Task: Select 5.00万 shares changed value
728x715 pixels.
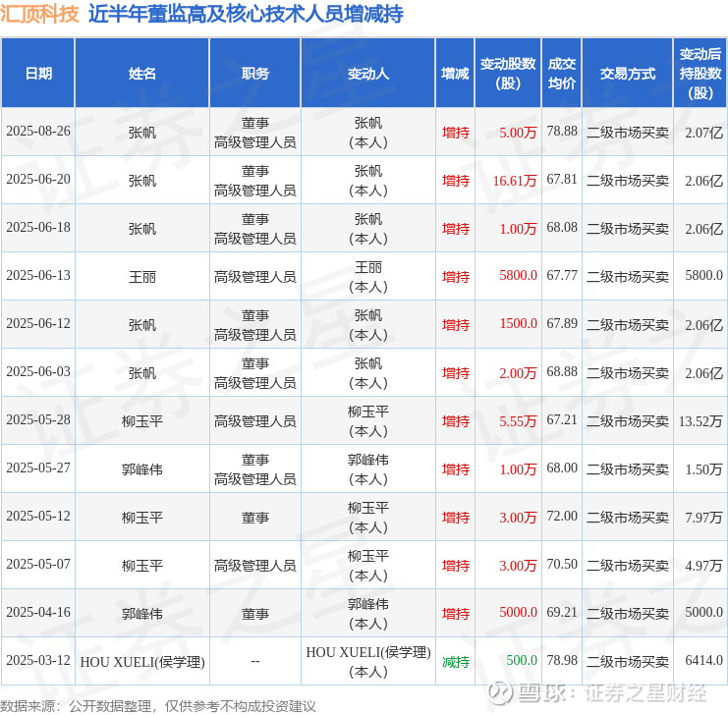Action: (518, 133)
